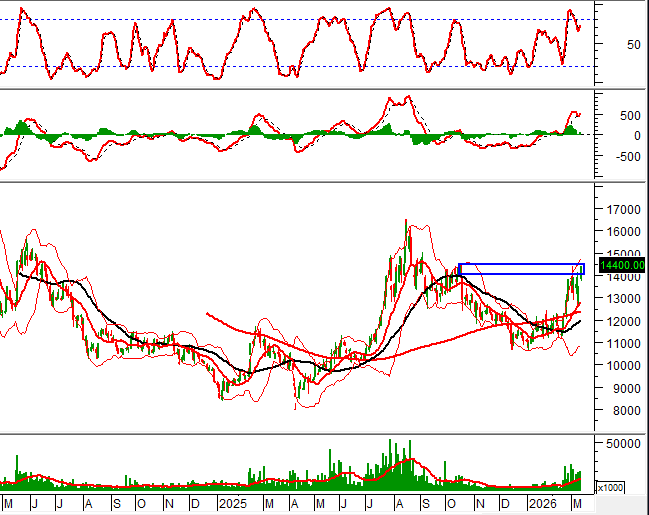Select the blue resistance zone rectangle
Screen dimensions: 649x515
pyautogui.click(x=521, y=269)
